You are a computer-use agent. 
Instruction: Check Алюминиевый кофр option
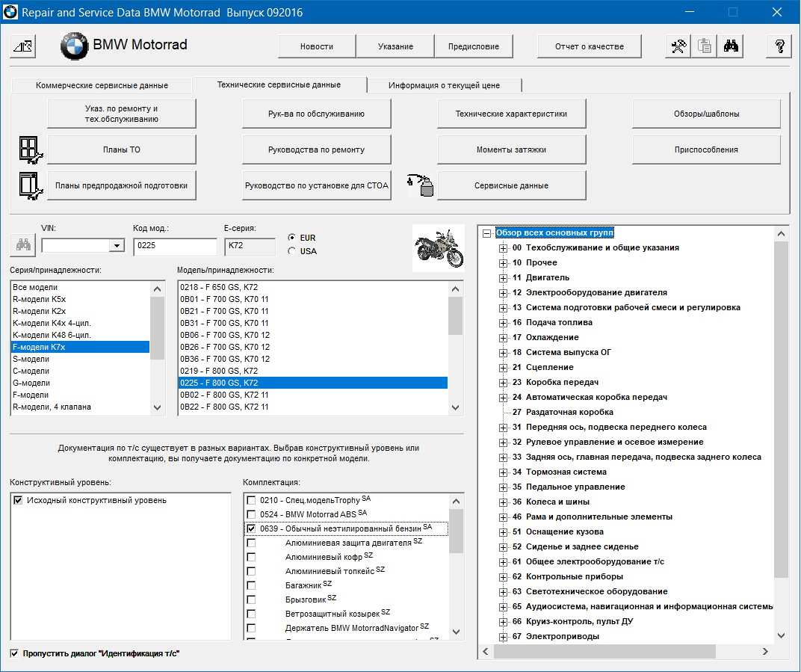pyautogui.click(x=251, y=557)
